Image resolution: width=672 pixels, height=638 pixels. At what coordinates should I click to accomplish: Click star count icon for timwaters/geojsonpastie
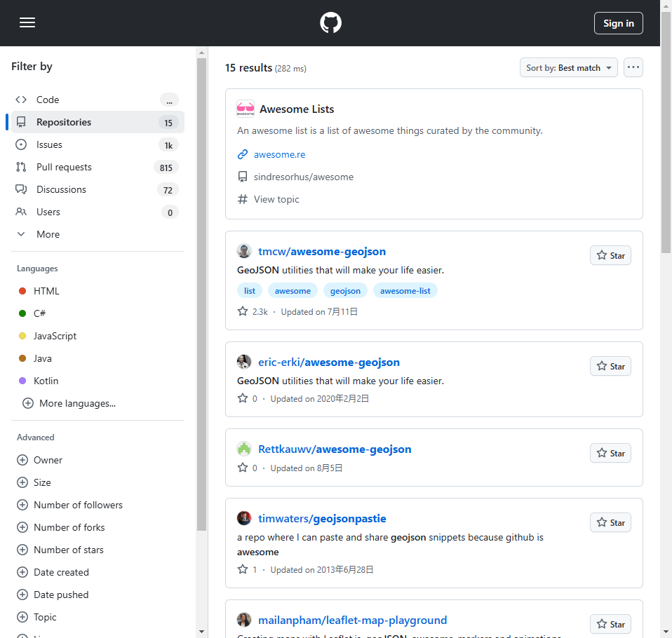coord(243,569)
